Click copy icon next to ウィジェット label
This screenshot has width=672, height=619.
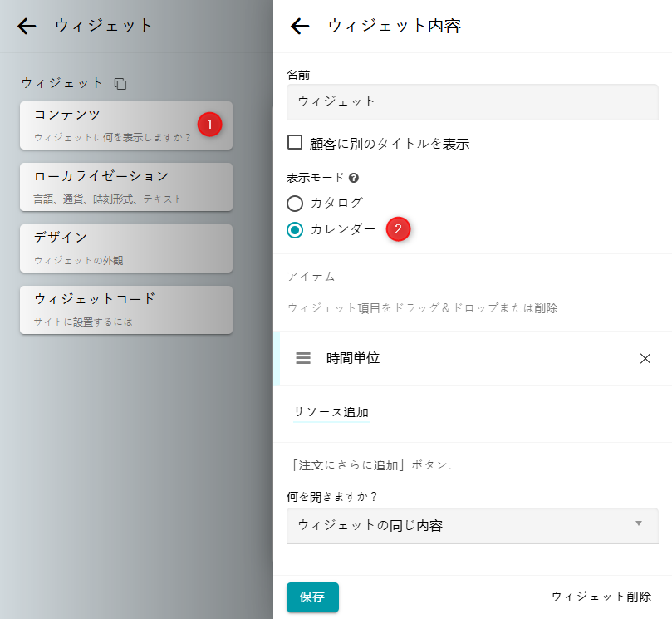coord(120,83)
